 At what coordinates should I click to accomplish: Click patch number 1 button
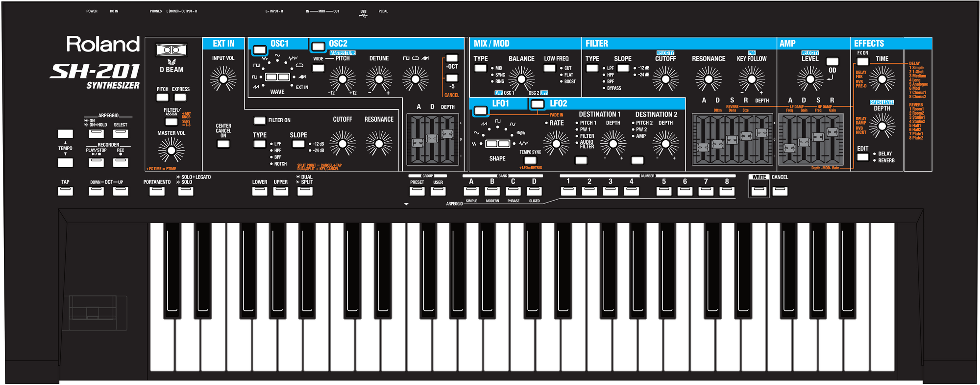568,191
